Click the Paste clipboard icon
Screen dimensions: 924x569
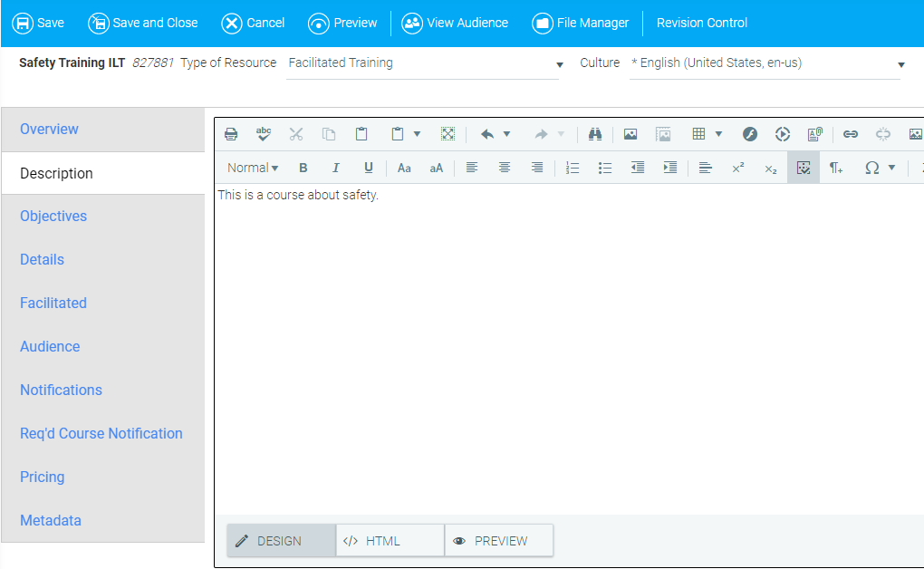361,134
